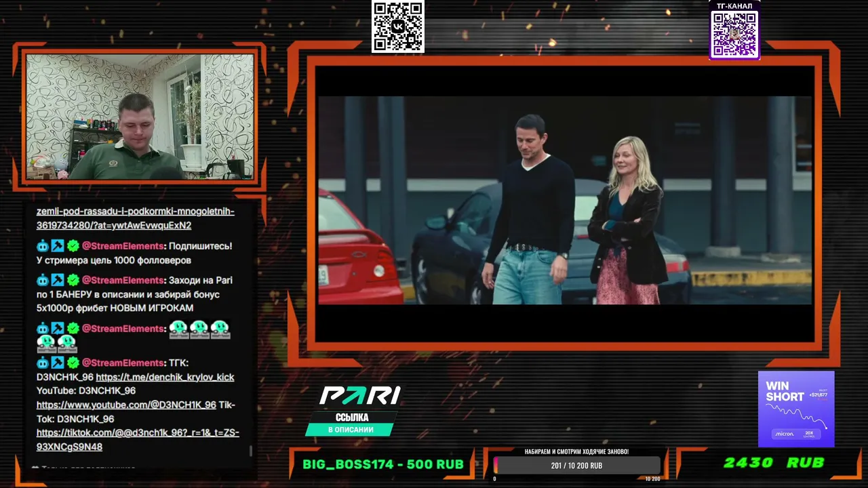Open the youtube.com/@D3NCH1K_96 link
This screenshot has width=868, height=488.
[126, 405]
